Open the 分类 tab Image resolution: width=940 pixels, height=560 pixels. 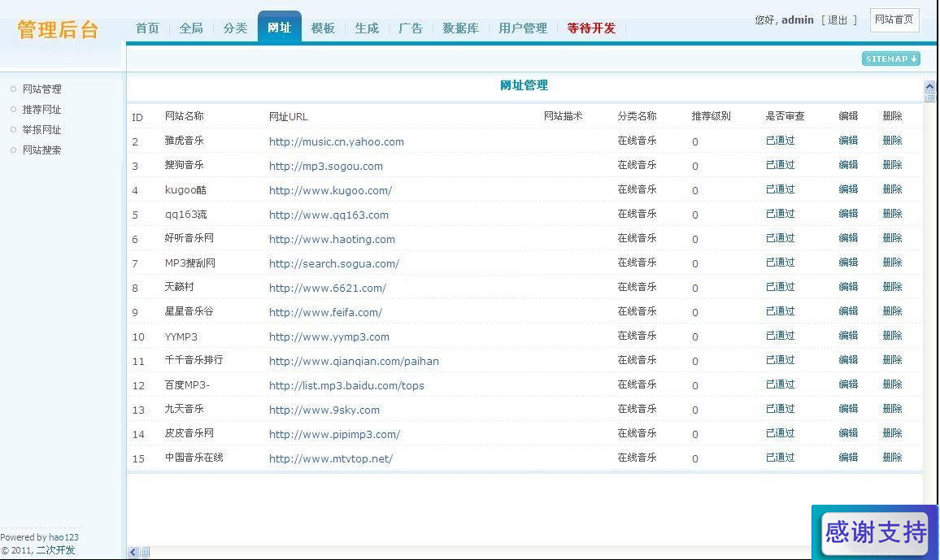[235, 28]
